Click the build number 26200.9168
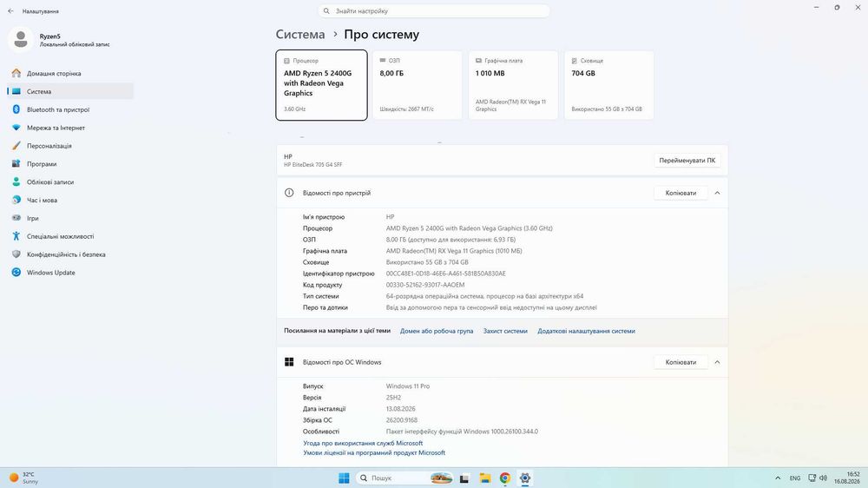Screen dimensions: 868x488 pos(401,420)
